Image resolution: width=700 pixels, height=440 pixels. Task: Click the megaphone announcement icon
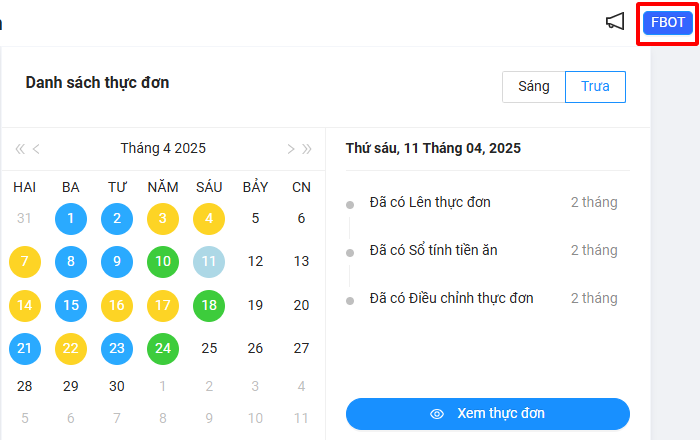615,22
